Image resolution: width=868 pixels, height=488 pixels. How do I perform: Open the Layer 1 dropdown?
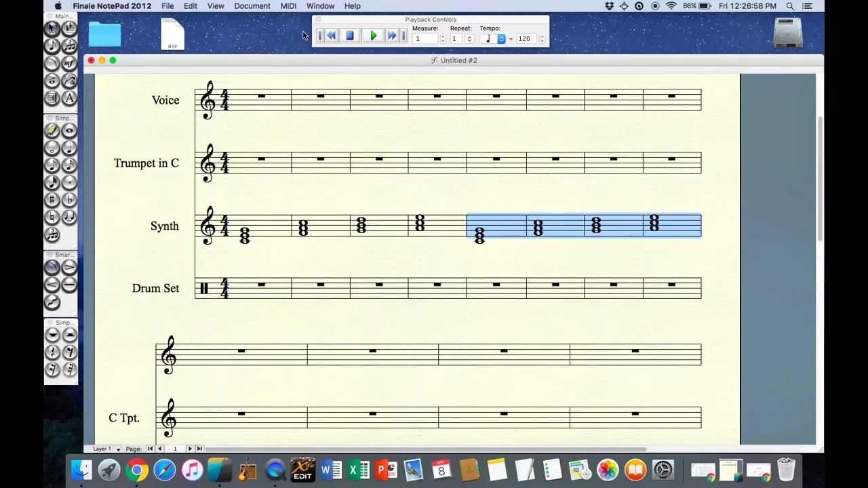pyautogui.click(x=106, y=449)
